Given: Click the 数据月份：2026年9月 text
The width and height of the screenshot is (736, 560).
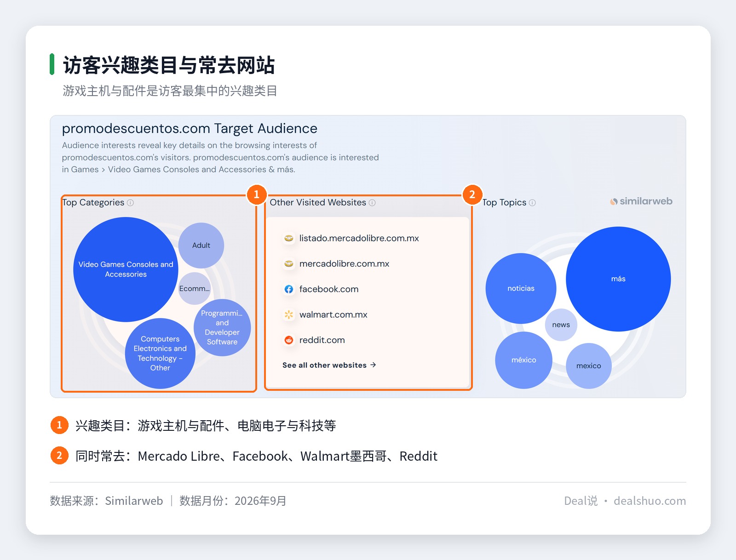Looking at the screenshot, I should point(233,501).
